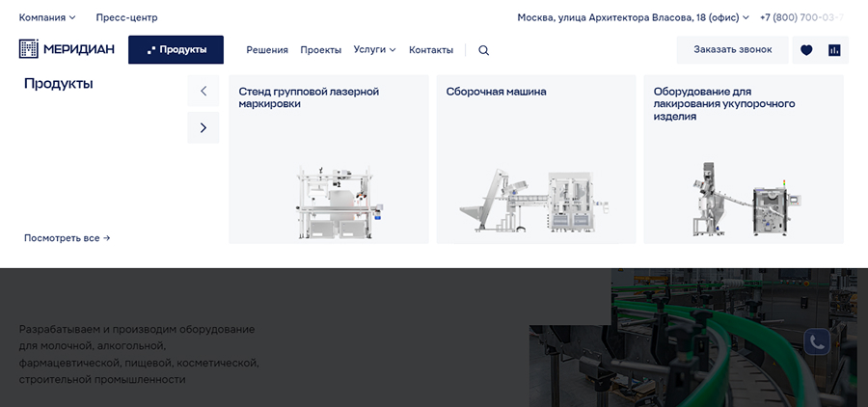Viewport: 868px width, 407px height.
Task: Click the floating phone call icon
Action: click(x=817, y=341)
